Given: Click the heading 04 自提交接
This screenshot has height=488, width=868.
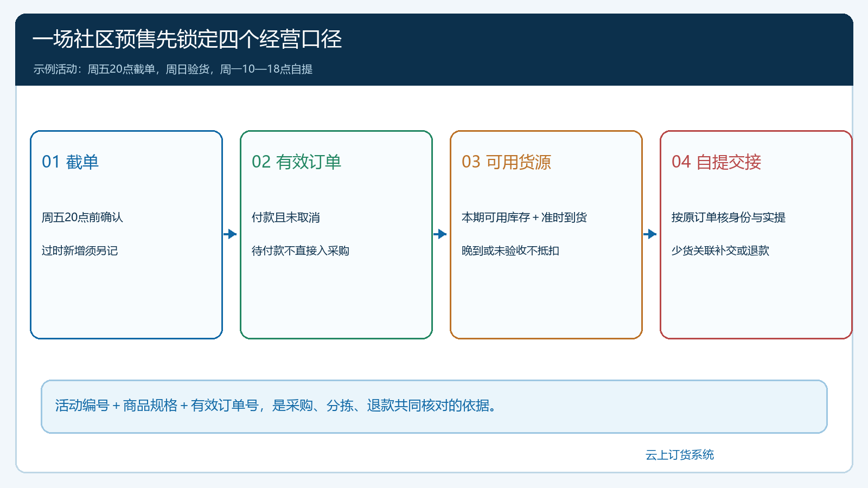Looking at the screenshot, I should coord(716,162).
